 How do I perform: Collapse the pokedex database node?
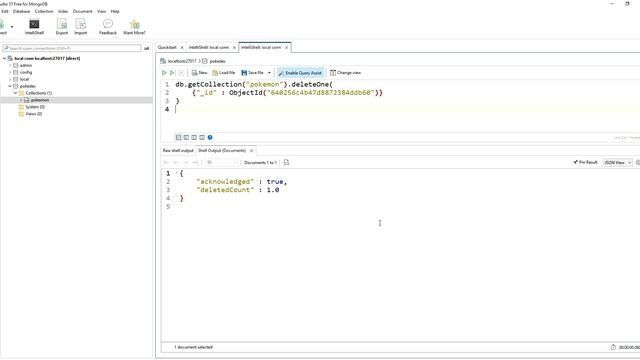(x=10, y=86)
